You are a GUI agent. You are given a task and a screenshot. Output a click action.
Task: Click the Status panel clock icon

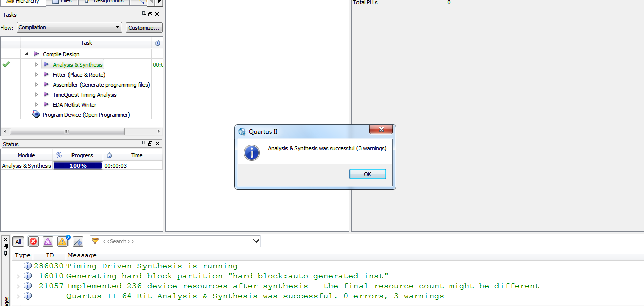pos(109,155)
